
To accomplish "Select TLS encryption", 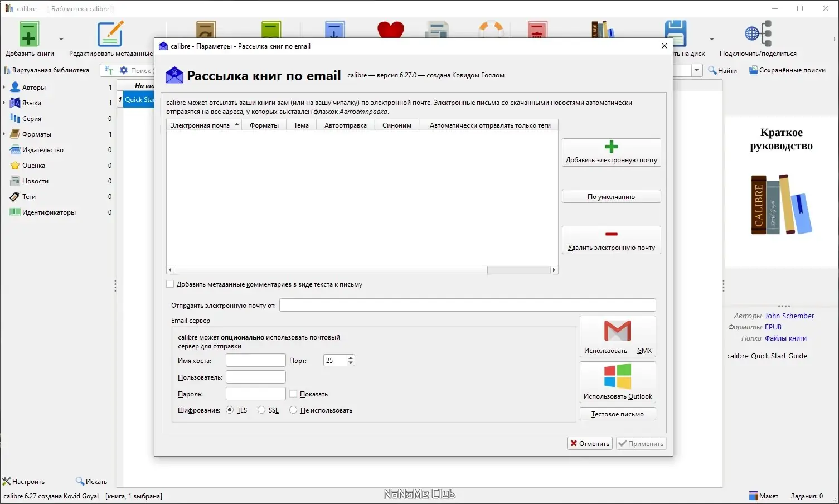I will coord(230,410).
